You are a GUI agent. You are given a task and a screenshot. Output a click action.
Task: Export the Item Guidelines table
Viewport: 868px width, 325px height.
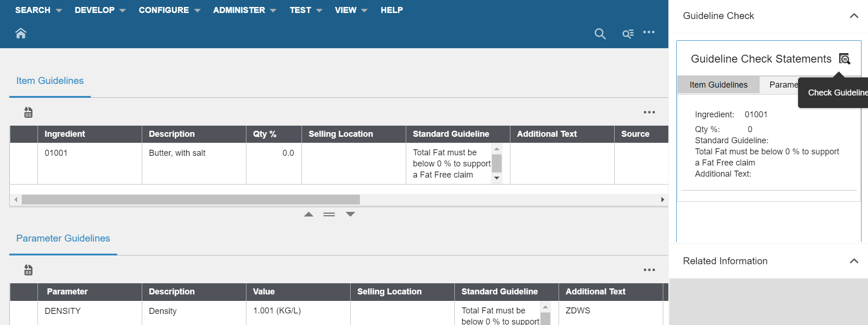point(28,112)
